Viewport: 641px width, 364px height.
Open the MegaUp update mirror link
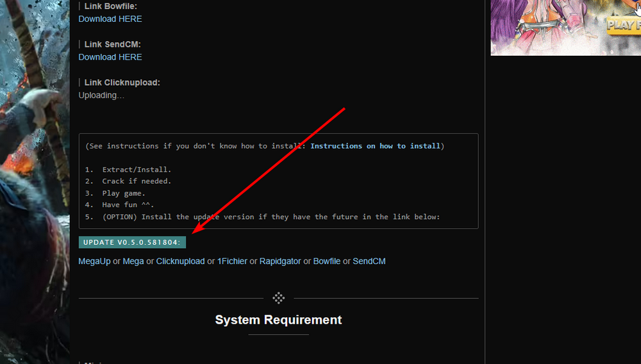[94, 261]
